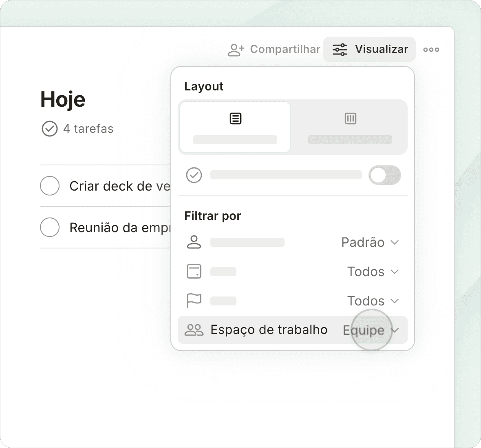Select the list layout icon
This screenshot has height=448, width=481.
click(x=235, y=119)
